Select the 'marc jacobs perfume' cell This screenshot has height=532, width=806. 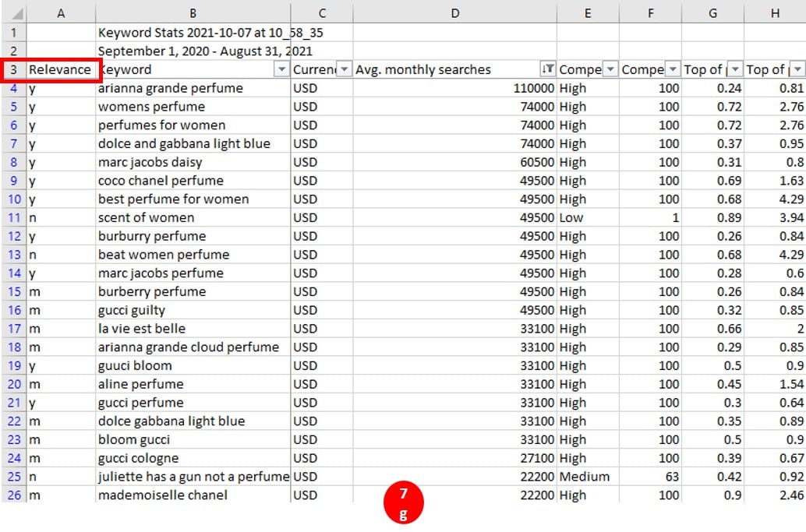(x=193, y=273)
